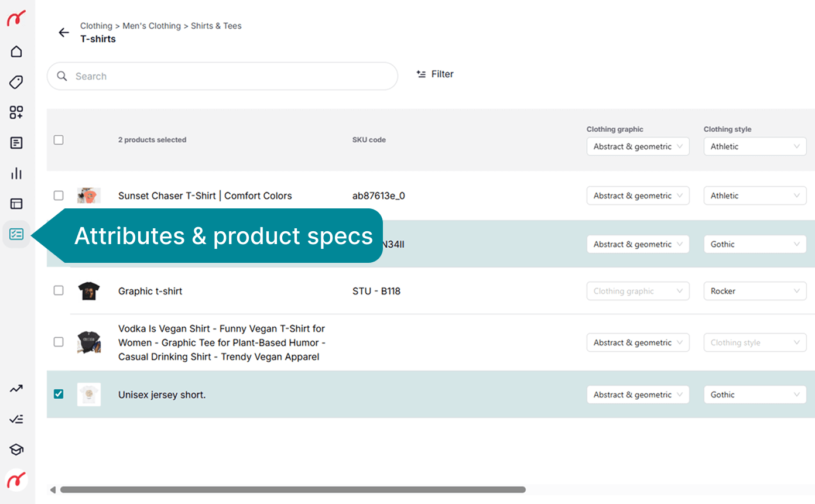This screenshot has width=815, height=504.
Task: Open the bar chart analytics icon
Action: pos(16,173)
